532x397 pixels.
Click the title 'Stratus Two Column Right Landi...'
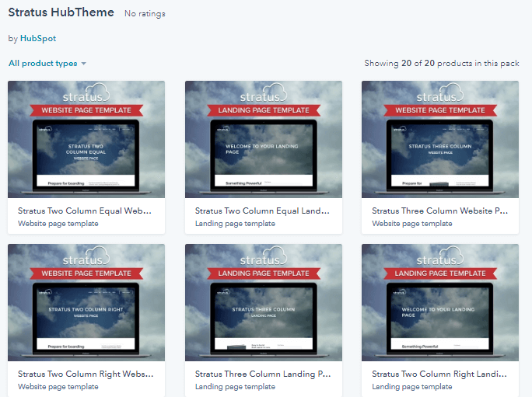(x=439, y=374)
